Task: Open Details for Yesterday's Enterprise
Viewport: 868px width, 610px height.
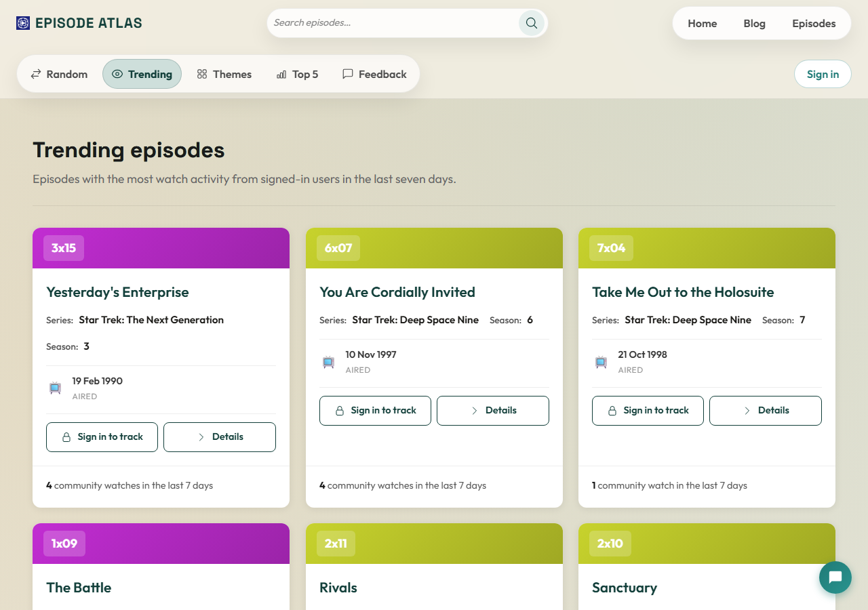Action: tap(220, 437)
